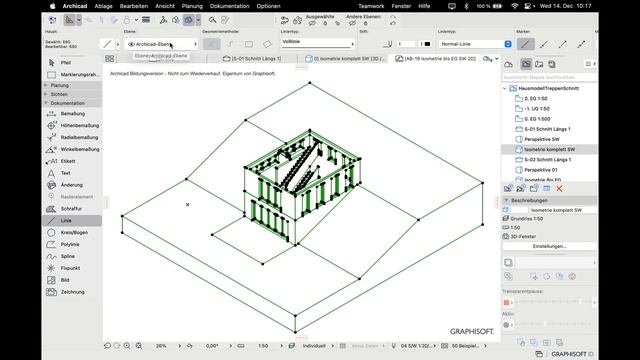Click the pen number field
Image resolution: width=640 pixels, height=360 pixels.
coord(406,44)
